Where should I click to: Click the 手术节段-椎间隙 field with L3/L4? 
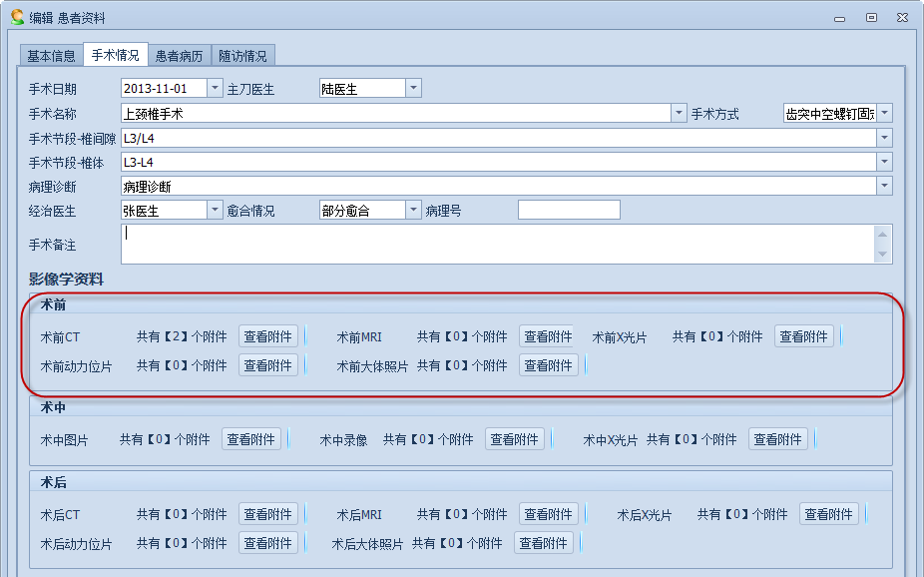(499, 138)
